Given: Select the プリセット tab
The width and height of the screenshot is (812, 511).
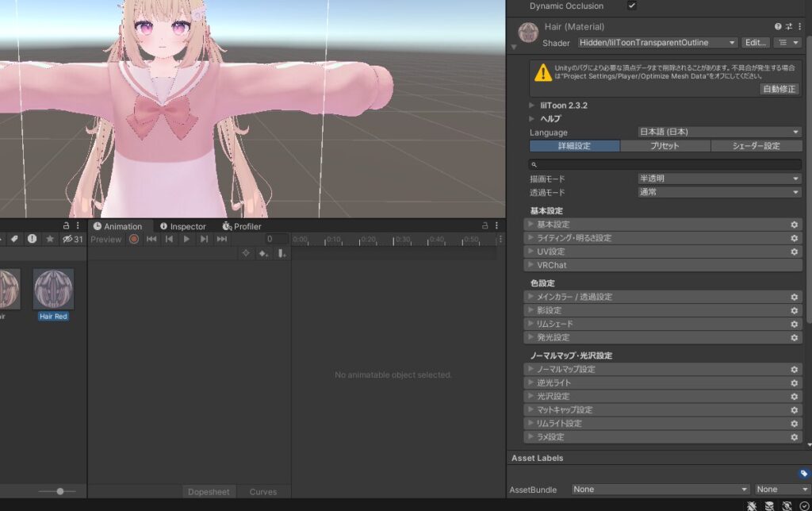Looking at the screenshot, I should point(665,146).
